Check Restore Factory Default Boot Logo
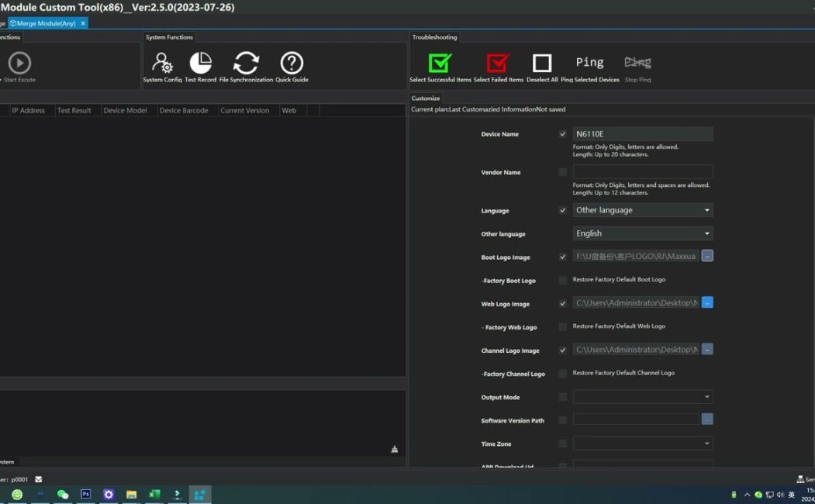 point(563,280)
